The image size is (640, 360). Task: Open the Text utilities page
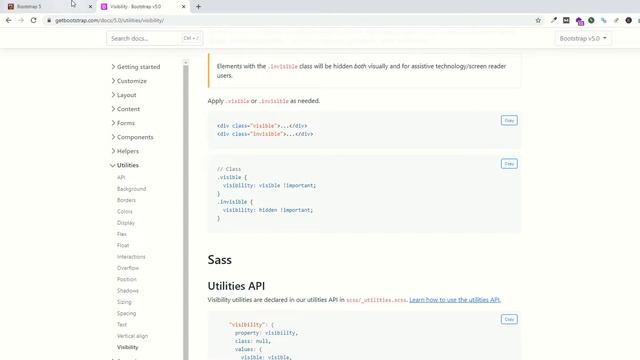tap(122, 324)
